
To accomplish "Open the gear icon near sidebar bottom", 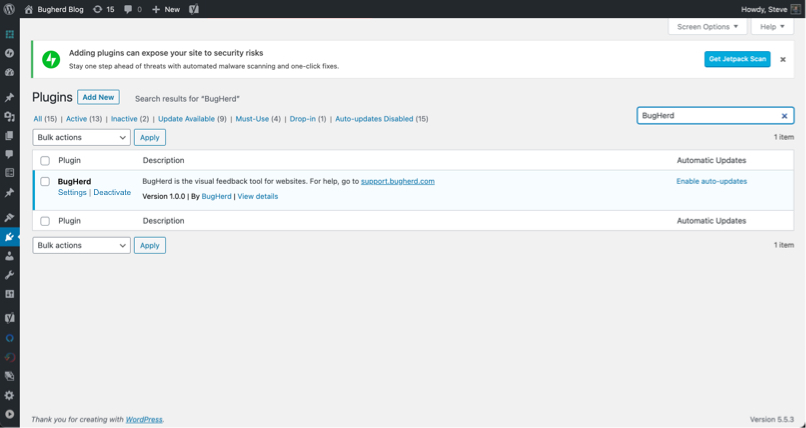I will 9,395.
